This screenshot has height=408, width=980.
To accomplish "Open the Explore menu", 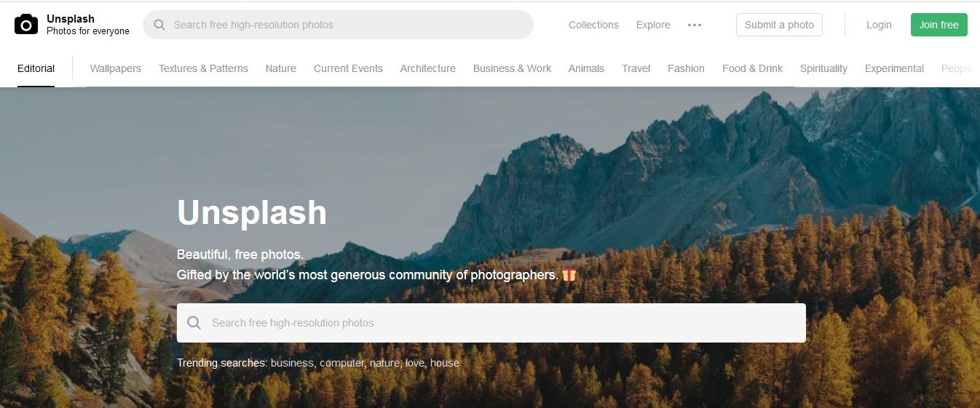I will pos(653,25).
